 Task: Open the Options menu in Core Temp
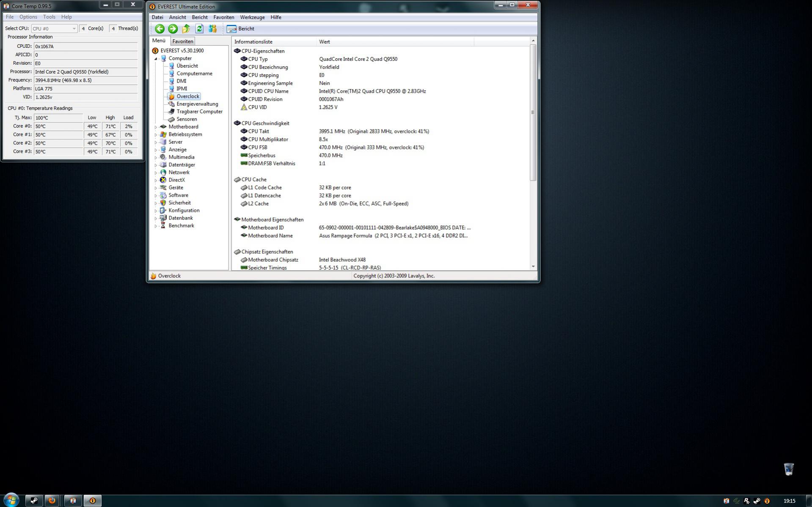pos(28,17)
